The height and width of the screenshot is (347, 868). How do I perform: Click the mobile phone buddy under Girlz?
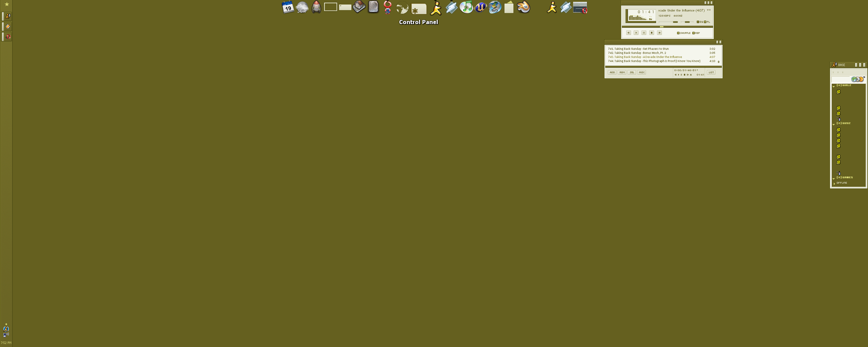839,119
